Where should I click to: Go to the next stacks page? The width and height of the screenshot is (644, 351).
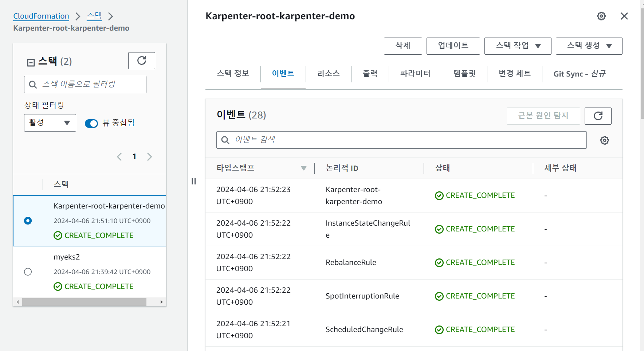(149, 157)
